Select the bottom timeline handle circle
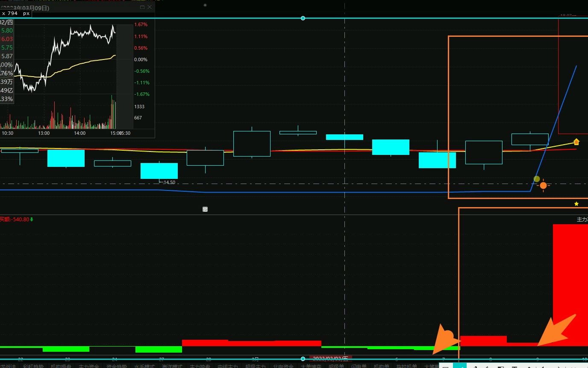This screenshot has width=588, height=368. coord(303,359)
